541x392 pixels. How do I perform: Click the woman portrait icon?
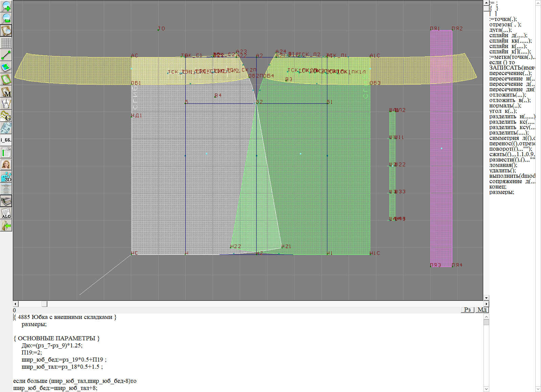pyautogui.click(x=6, y=165)
